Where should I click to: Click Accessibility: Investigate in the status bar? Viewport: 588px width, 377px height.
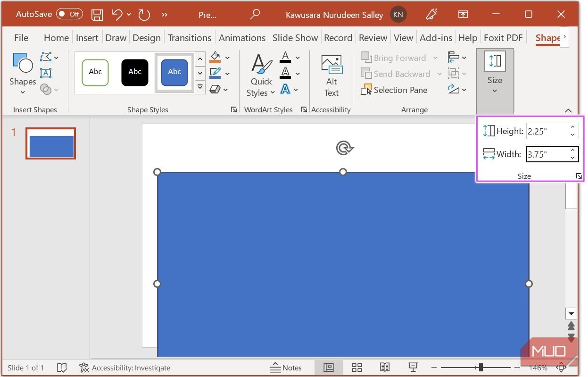125,368
